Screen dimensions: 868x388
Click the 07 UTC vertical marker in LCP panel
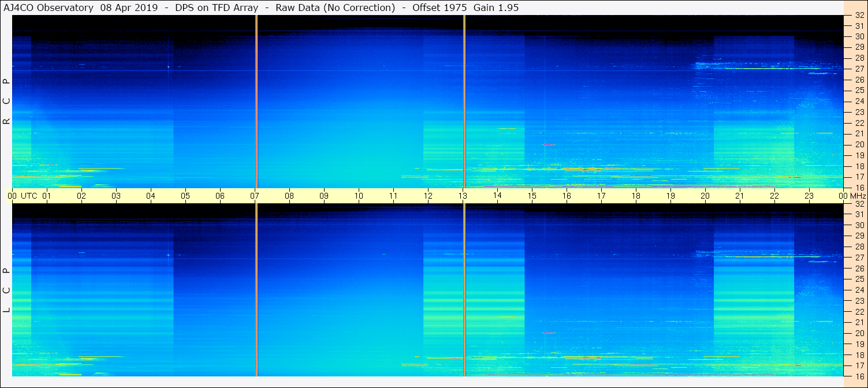[256, 290]
